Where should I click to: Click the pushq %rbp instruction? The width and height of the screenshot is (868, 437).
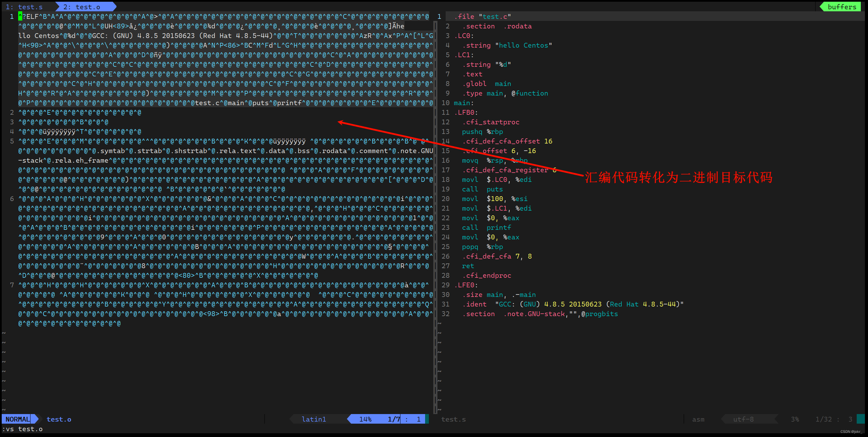pos(482,132)
